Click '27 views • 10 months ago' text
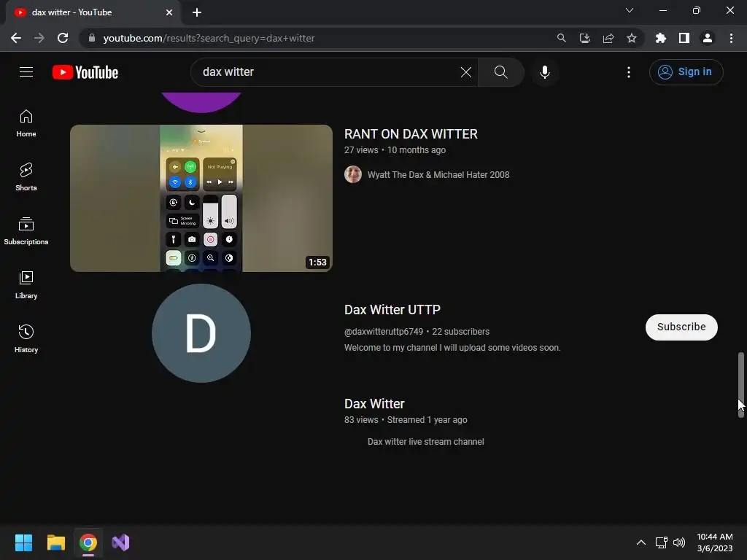 tap(395, 150)
